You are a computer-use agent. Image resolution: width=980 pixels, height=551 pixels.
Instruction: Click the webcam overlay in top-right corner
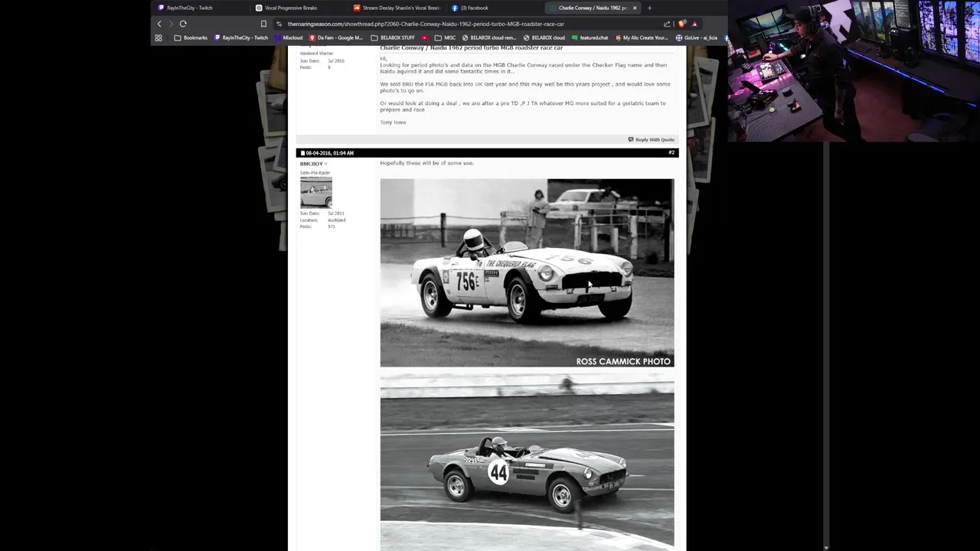[x=854, y=70]
